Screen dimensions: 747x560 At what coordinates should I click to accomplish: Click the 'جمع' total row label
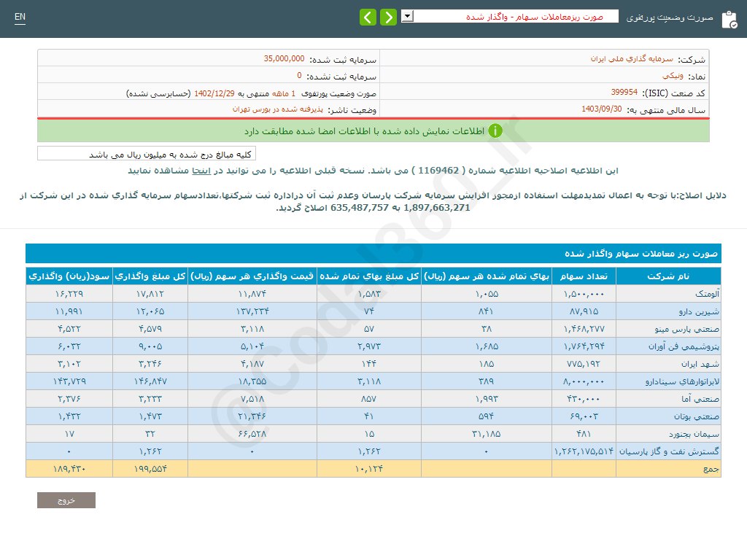[711, 469]
